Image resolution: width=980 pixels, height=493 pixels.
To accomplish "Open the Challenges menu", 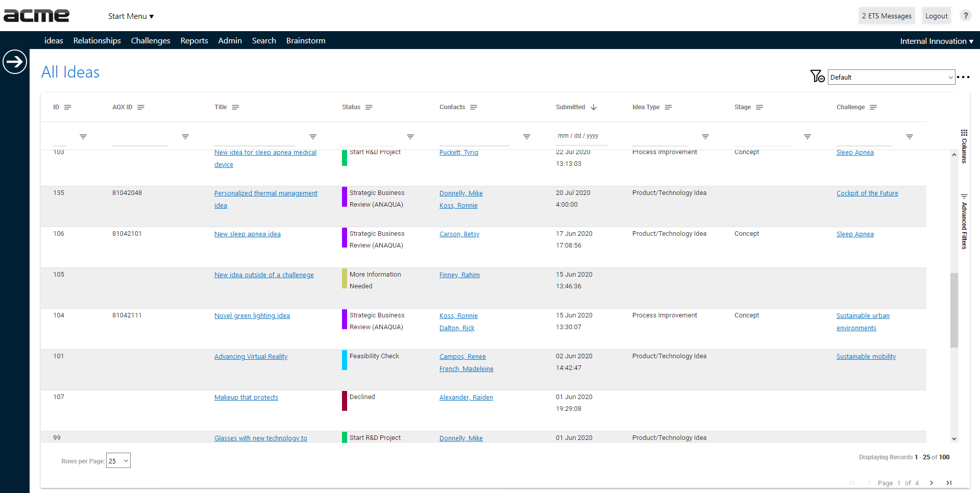I will pyautogui.click(x=151, y=41).
